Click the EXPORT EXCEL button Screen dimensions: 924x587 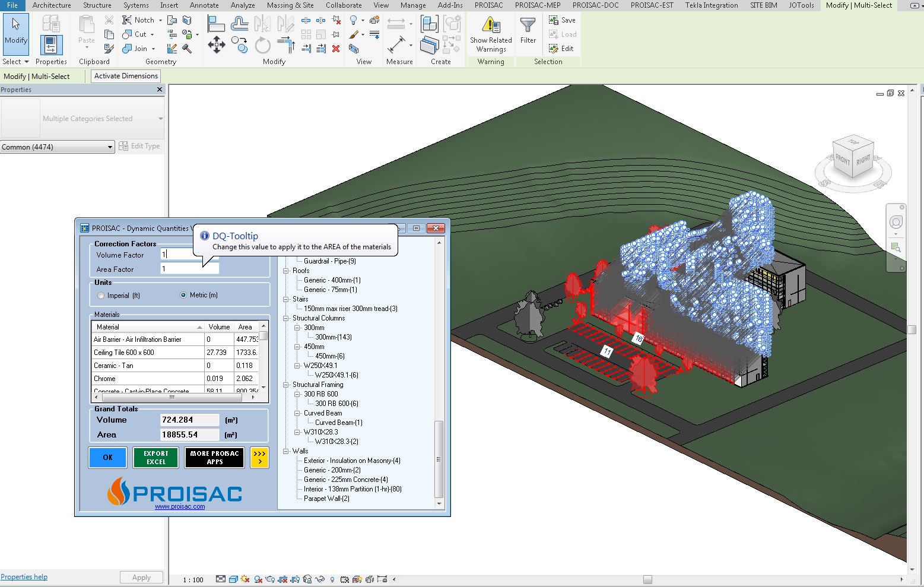click(x=156, y=458)
